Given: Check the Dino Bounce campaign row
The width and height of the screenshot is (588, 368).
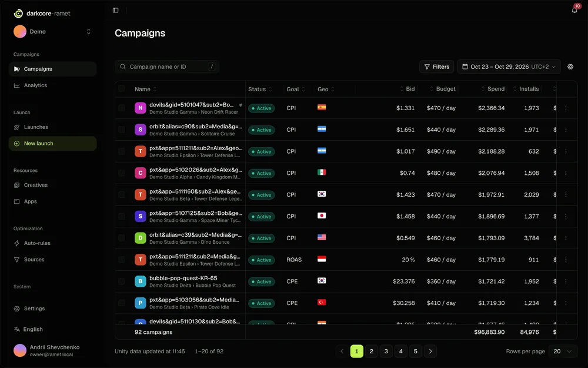Looking at the screenshot, I should click(122, 238).
